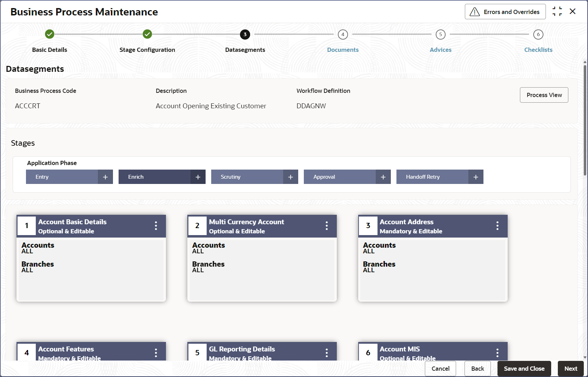Click the Multi Currency Account card title
This screenshot has width=588, height=377.
(246, 222)
